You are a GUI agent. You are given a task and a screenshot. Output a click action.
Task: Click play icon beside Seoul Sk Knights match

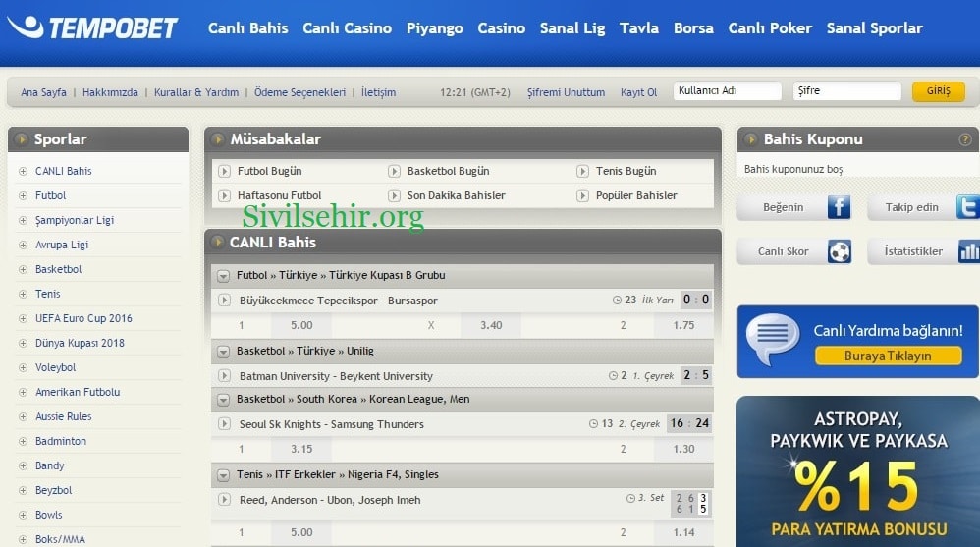pyautogui.click(x=224, y=424)
